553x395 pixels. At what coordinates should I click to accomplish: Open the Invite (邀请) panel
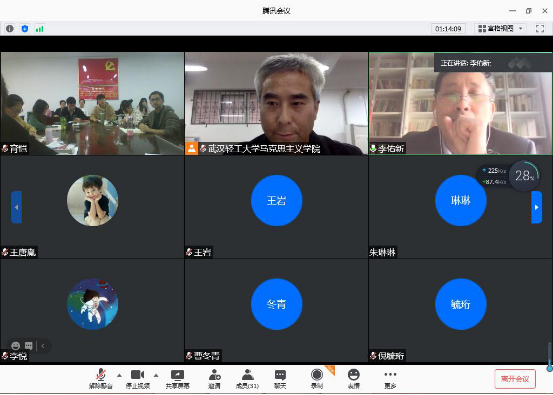214,378
